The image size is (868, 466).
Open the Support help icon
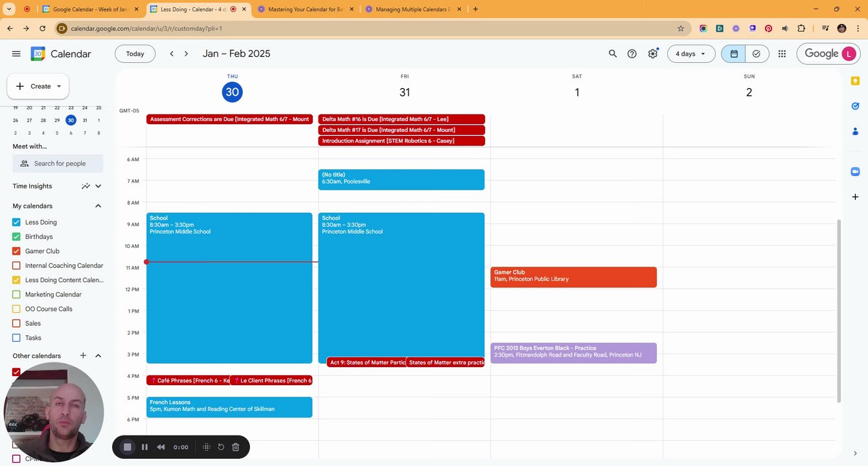632,54
